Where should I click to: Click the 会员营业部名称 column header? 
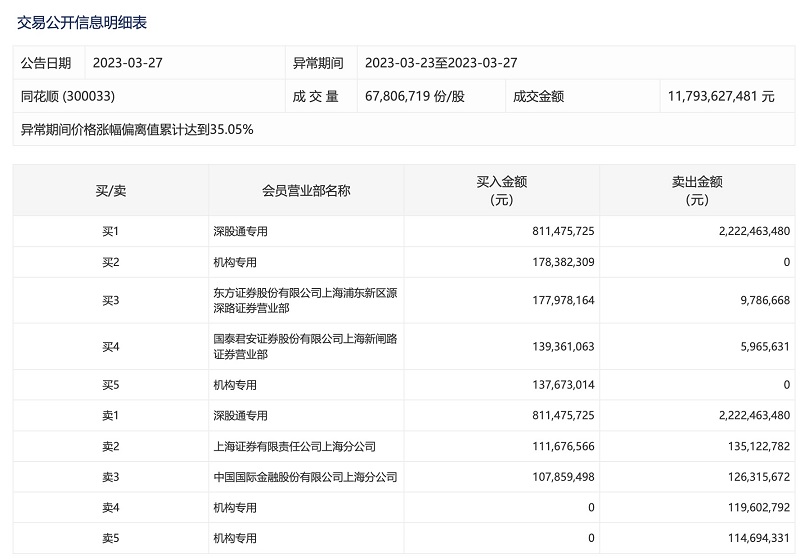pos(305,190)
